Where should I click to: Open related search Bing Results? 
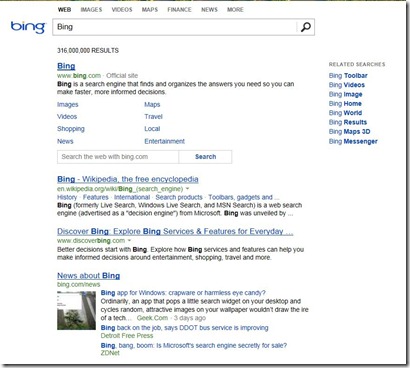tap(348, 122)
